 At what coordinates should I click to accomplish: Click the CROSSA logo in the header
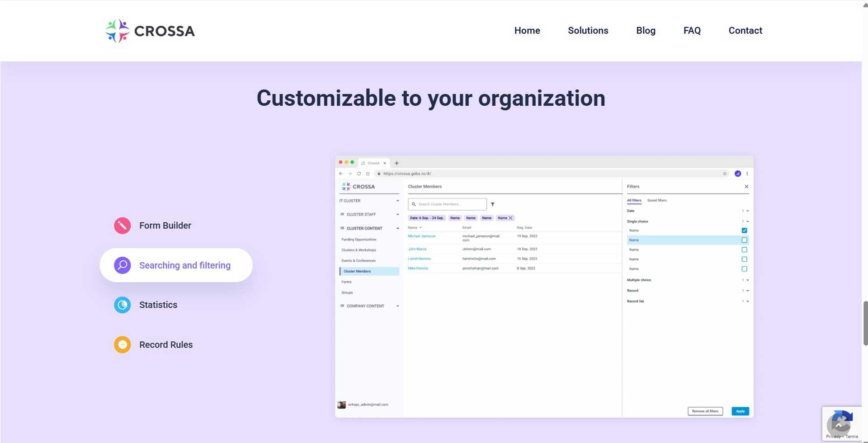(150, 31)
